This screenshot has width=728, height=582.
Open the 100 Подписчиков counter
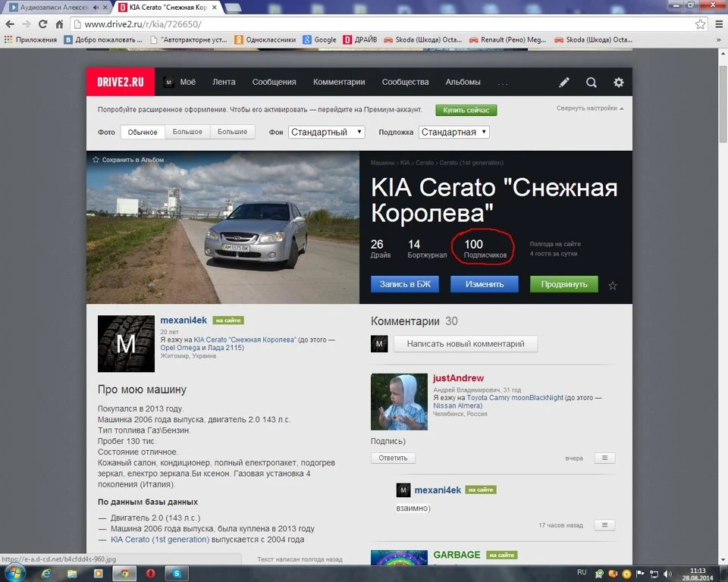(485, 249)
